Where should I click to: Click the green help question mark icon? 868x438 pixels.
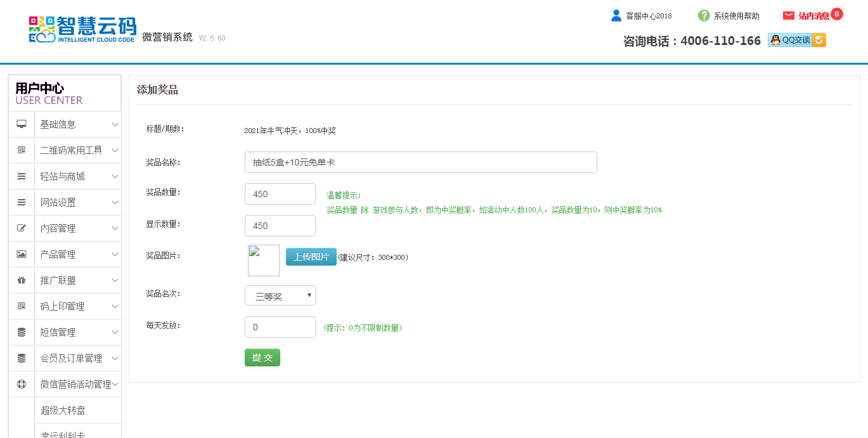704,16
